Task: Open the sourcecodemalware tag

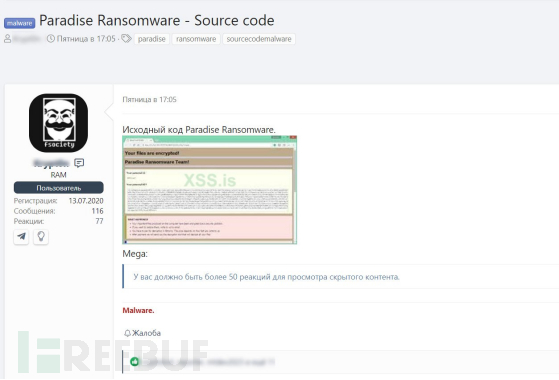Action: click(x=259, y=39)
